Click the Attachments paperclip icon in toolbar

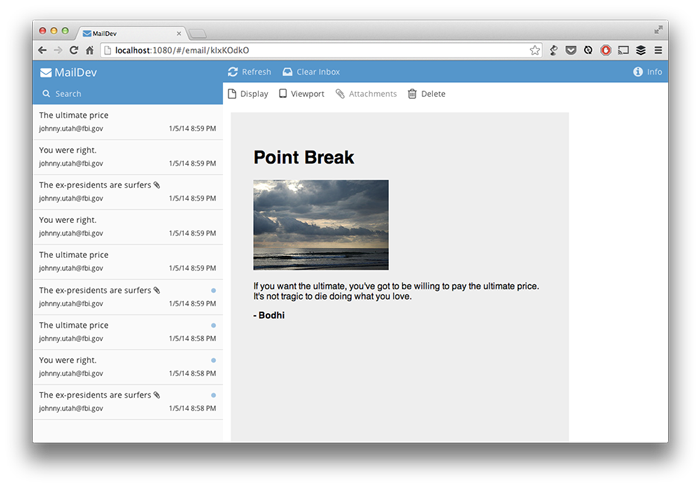tap(340, 94)
